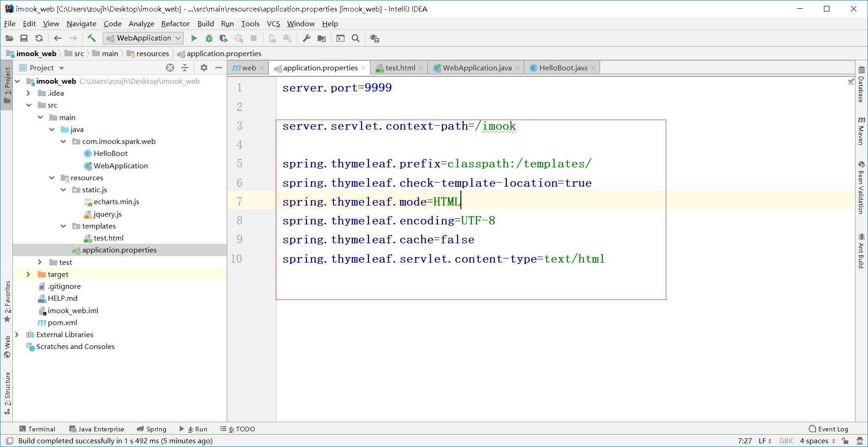Open the Structure tool window
The width and height of the screenshot is (868, 447).
(7, 393)
